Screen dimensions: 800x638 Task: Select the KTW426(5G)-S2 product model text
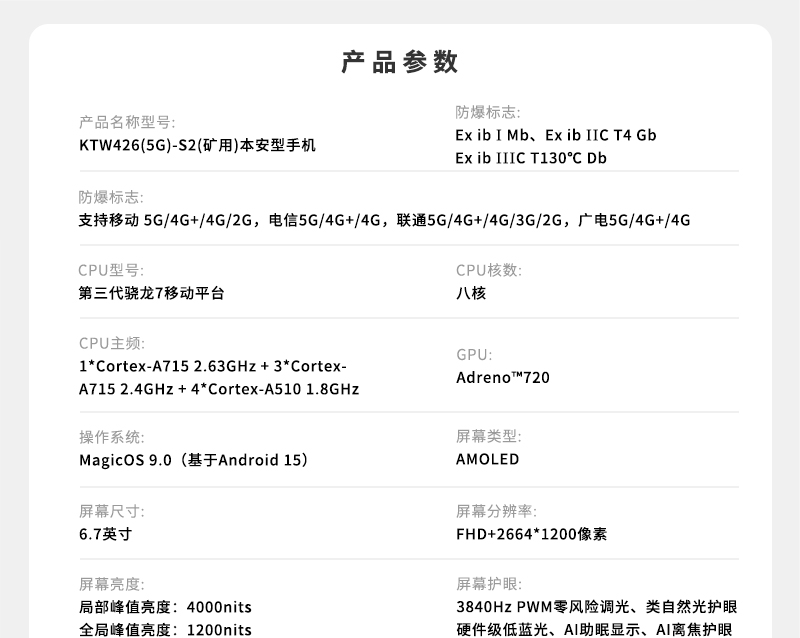coord(197,146)
